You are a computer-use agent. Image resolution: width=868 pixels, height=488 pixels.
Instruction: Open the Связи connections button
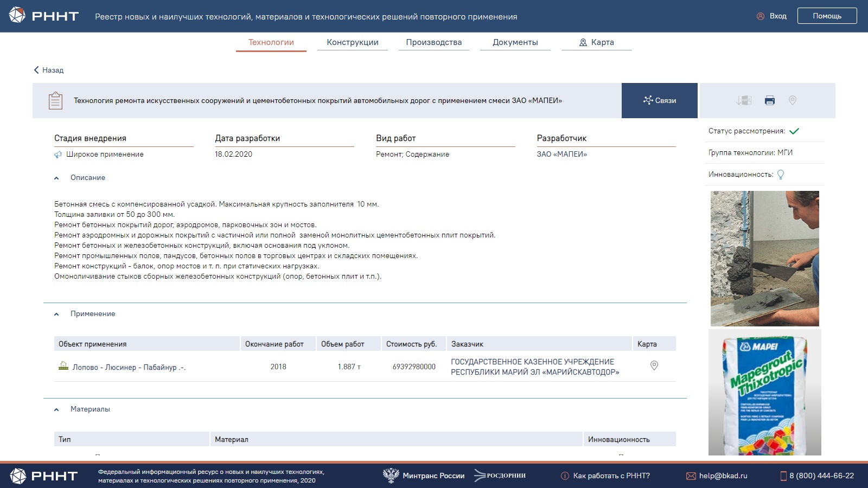(660, 100)
